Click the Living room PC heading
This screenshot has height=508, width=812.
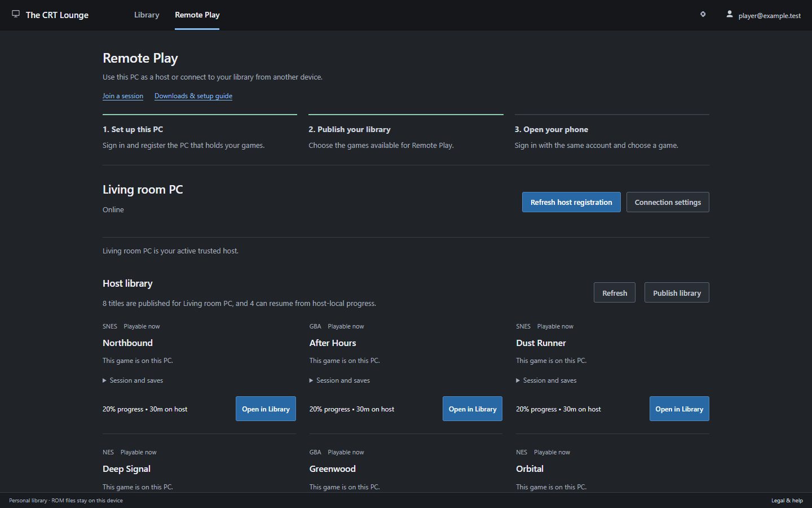(143, 190)
